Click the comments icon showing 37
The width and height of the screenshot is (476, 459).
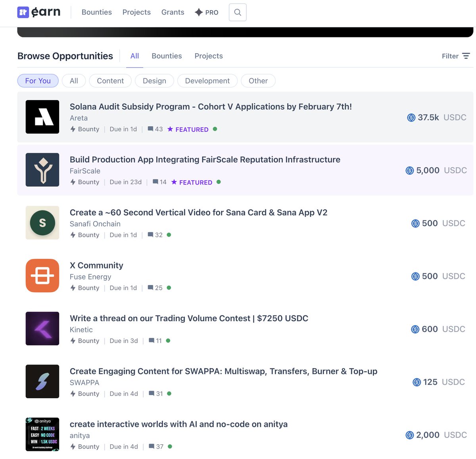pos(152,446)
